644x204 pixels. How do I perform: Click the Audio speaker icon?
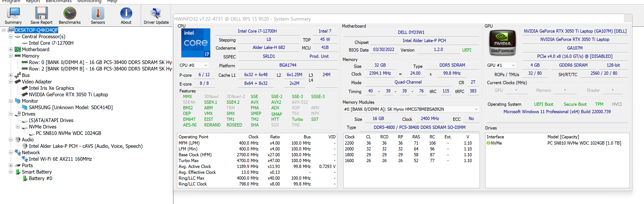18,140
